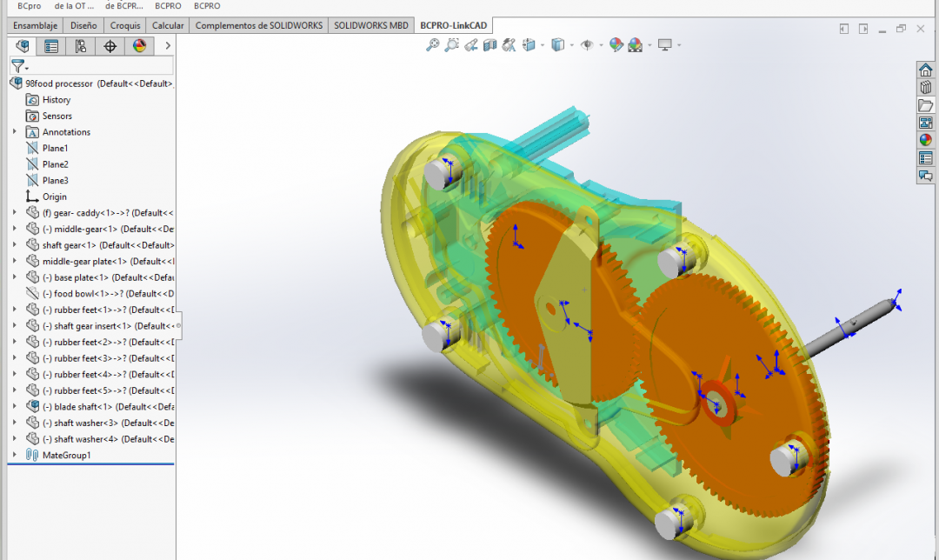Select the Zoom to Area tool
This screenshot has width=939, height=560.
452,45
